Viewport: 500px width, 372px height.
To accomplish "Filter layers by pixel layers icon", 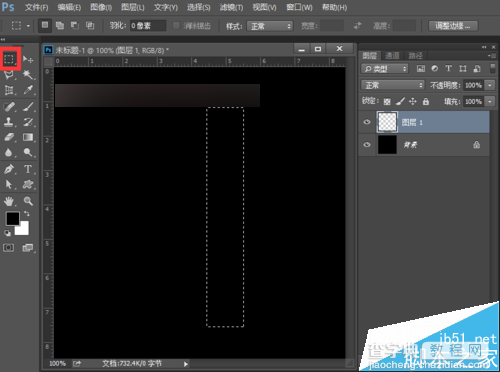I will pyautogui.click(x=421, y=69).
